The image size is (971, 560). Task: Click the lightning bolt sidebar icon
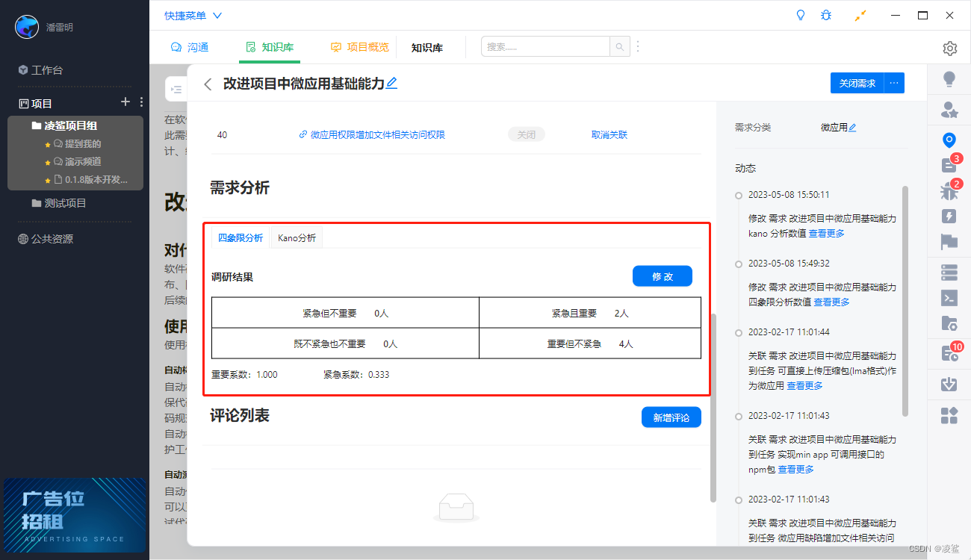[949, 217]
